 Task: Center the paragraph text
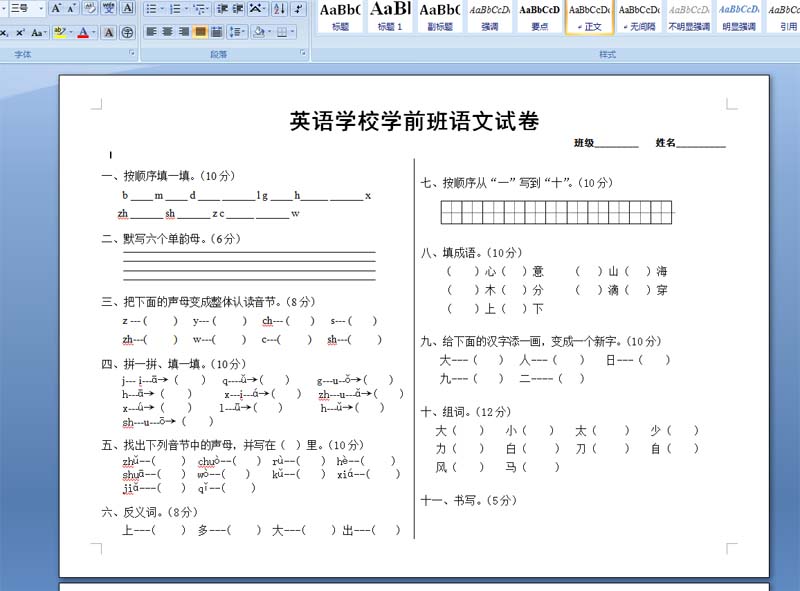(168, 32)
